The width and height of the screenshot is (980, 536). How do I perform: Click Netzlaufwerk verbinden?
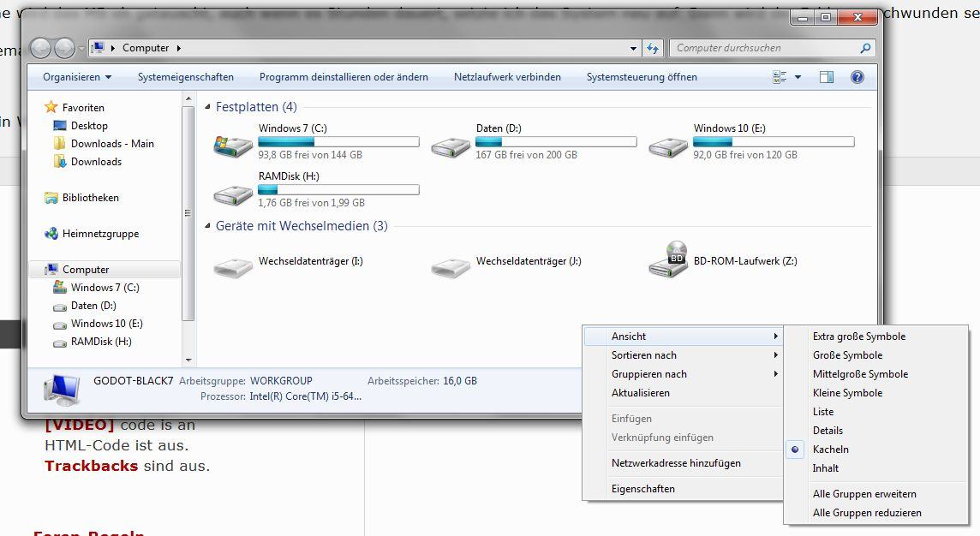click(507, 77)
